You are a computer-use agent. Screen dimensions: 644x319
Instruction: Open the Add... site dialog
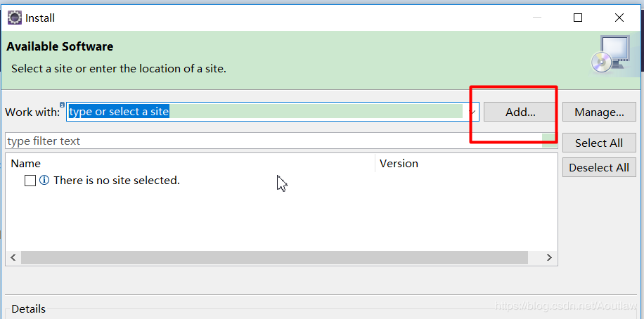(x=520, y=112)
